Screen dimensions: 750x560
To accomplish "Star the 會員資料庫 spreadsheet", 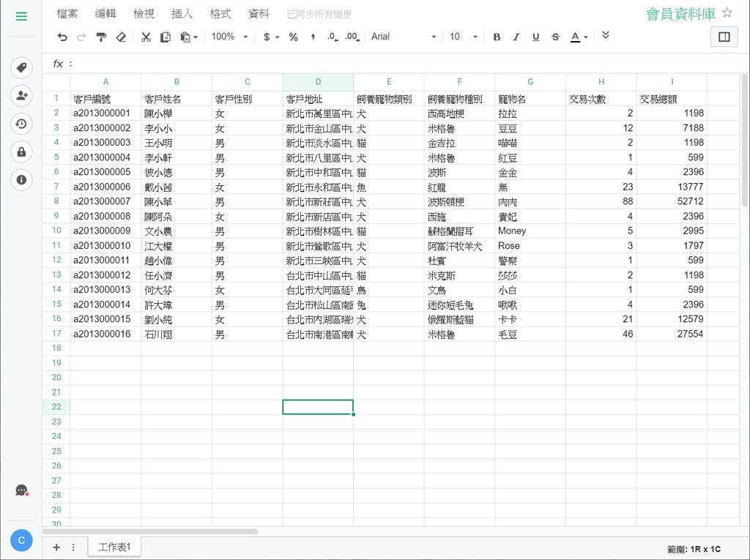I will pos(727,13).
